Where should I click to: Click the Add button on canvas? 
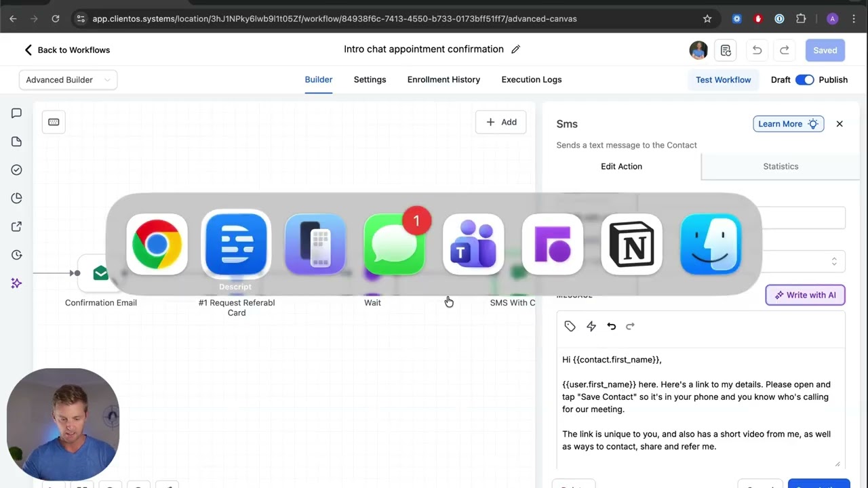[501, 122]
